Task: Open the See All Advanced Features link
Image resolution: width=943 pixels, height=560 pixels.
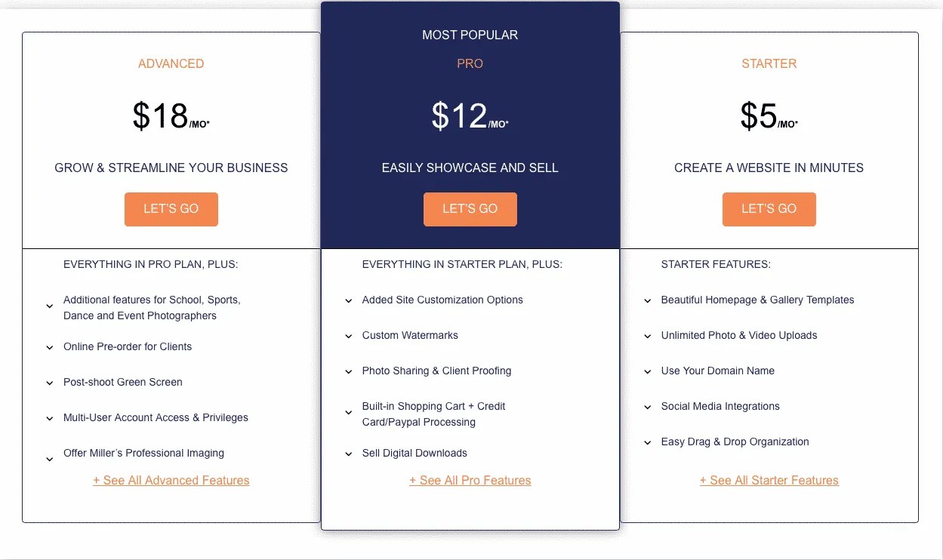Action: (x=171, y=480)
